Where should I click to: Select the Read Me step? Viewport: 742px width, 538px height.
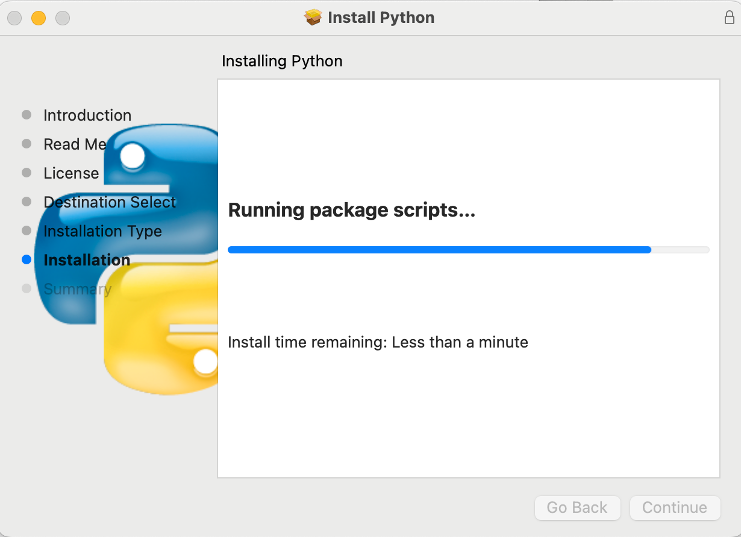pos(75,144)
